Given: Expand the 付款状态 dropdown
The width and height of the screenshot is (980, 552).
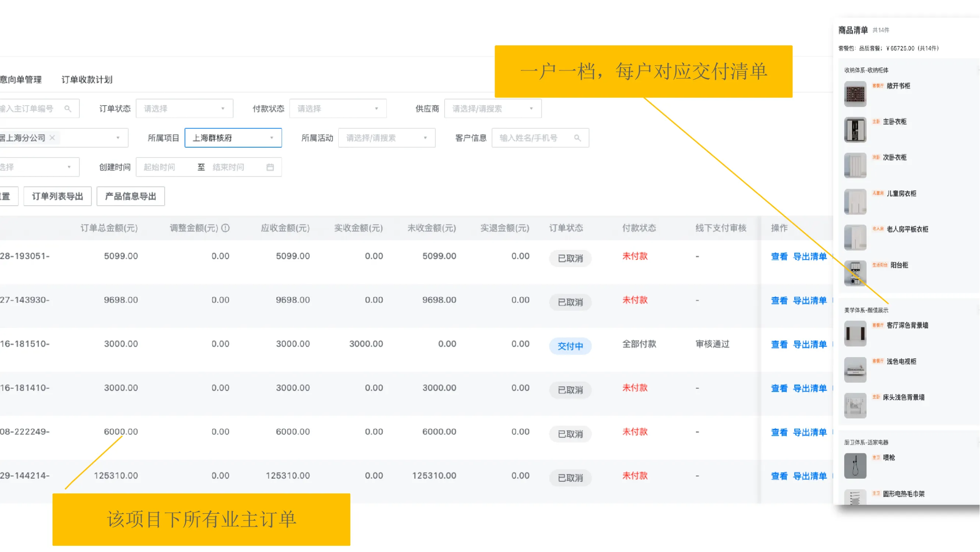Looking at the screenshot, I should point(338,109).
